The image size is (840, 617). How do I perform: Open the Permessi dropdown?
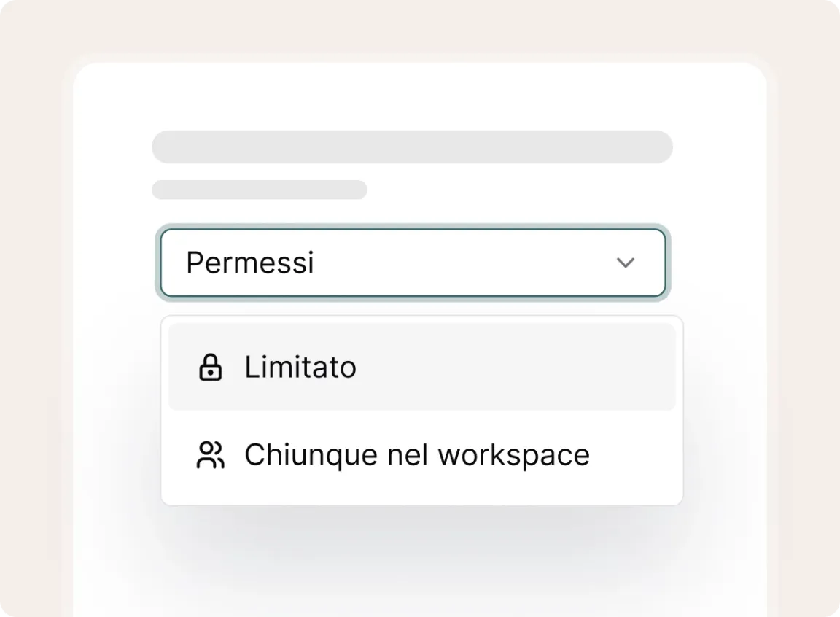pyautogui.click(x=413, y=263)
